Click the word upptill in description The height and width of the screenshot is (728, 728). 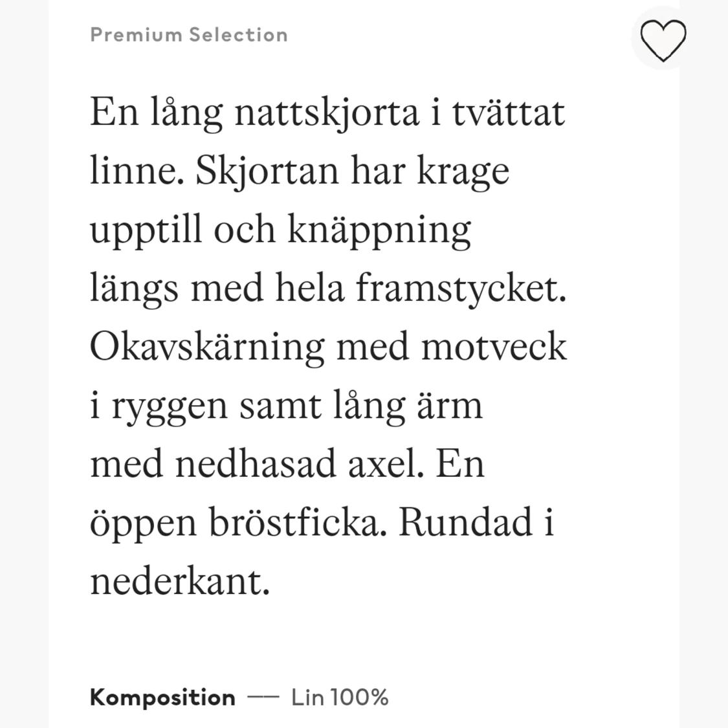pos(146,231)
